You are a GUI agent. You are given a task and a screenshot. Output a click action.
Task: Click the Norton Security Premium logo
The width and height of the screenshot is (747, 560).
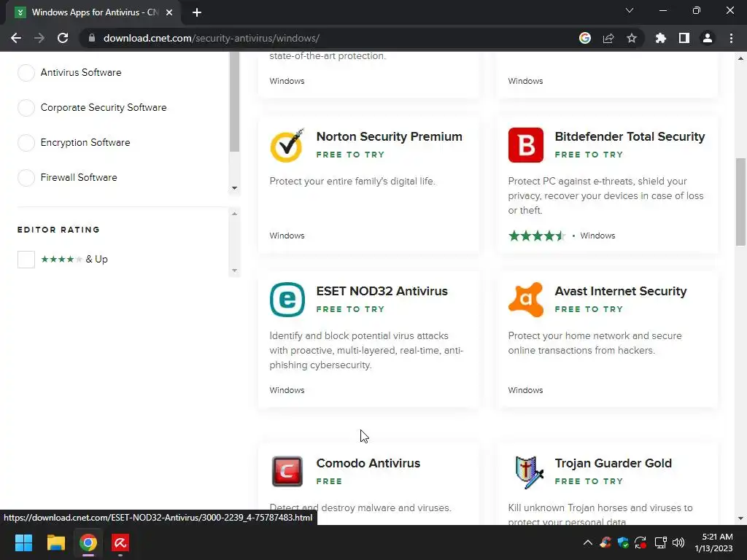287,145
